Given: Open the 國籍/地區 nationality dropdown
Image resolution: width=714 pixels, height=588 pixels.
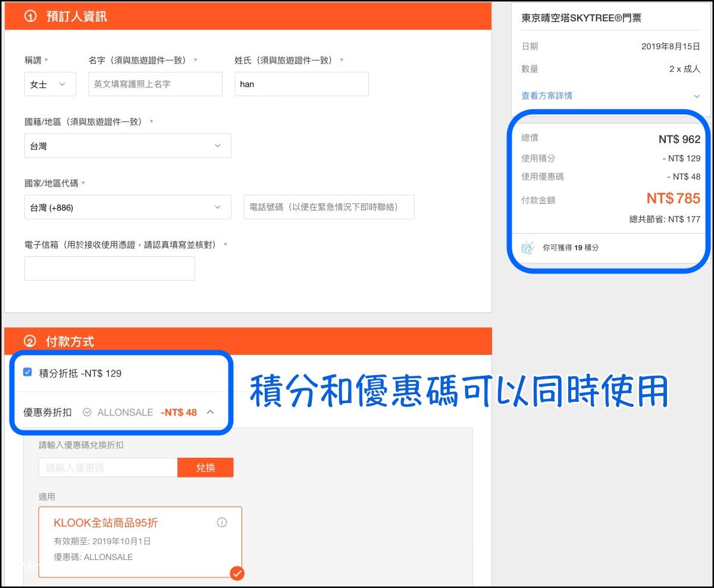Looking at the screenshot, I should (127, 146).
